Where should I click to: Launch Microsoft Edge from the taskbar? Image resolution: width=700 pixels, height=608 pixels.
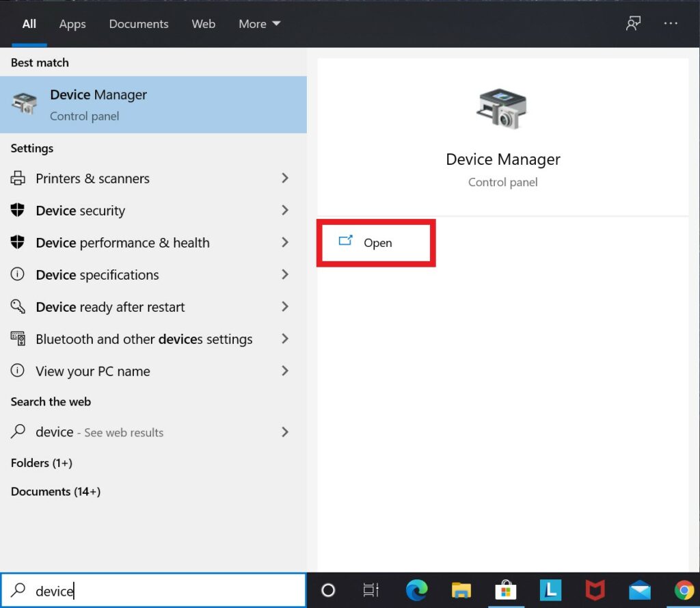pos(416,590)
